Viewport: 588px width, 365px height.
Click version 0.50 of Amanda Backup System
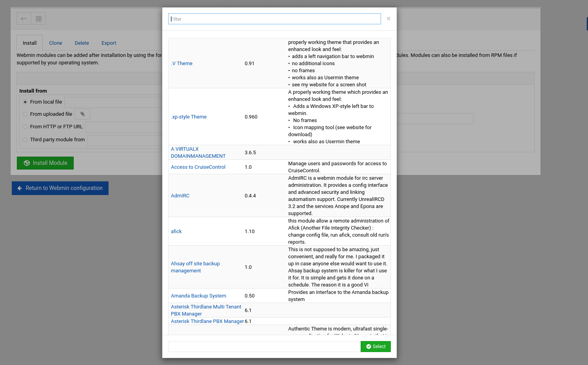click(x=250, y=296)
